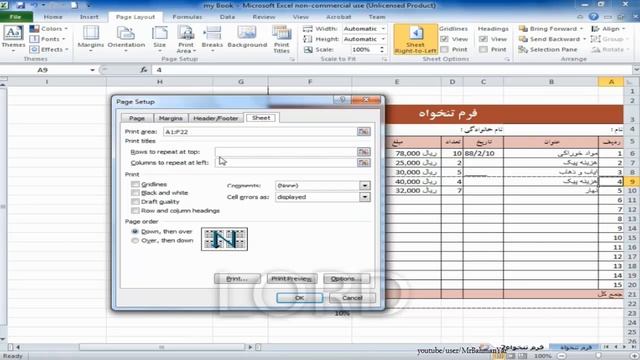Cancel the Page Setup dialog

coord(352,298)
